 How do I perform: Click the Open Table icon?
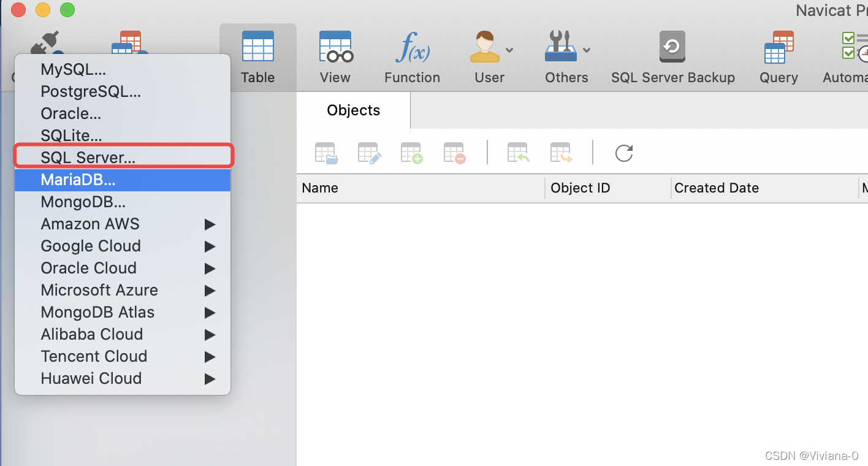tap(326, 153)
